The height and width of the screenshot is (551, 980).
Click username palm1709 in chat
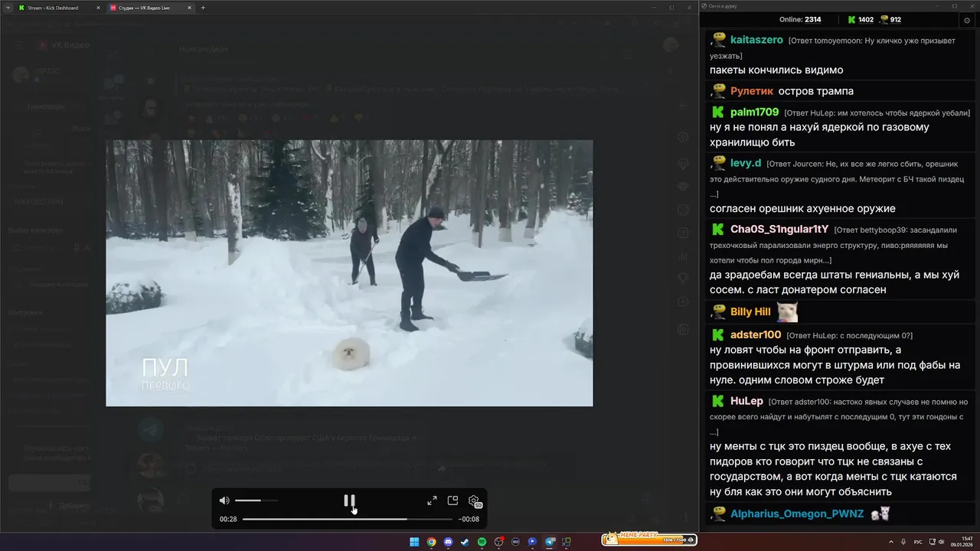point(755,112)
